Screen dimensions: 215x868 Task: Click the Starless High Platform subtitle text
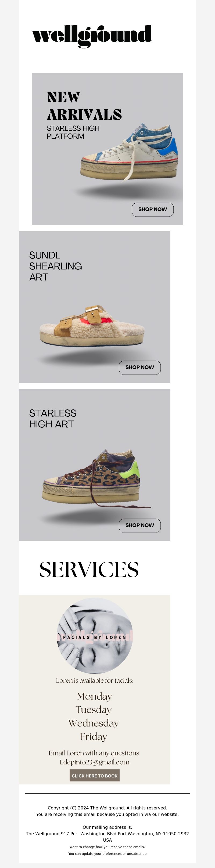tap(73, 132)
